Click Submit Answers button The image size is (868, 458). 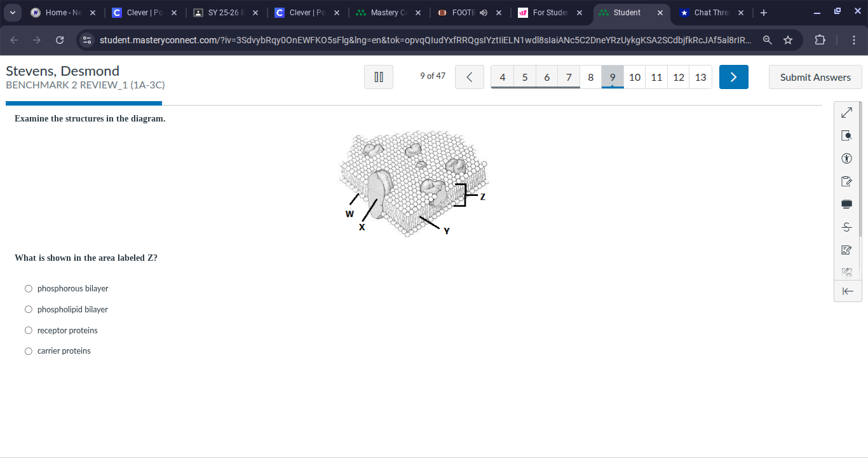[x=815, y=77]
